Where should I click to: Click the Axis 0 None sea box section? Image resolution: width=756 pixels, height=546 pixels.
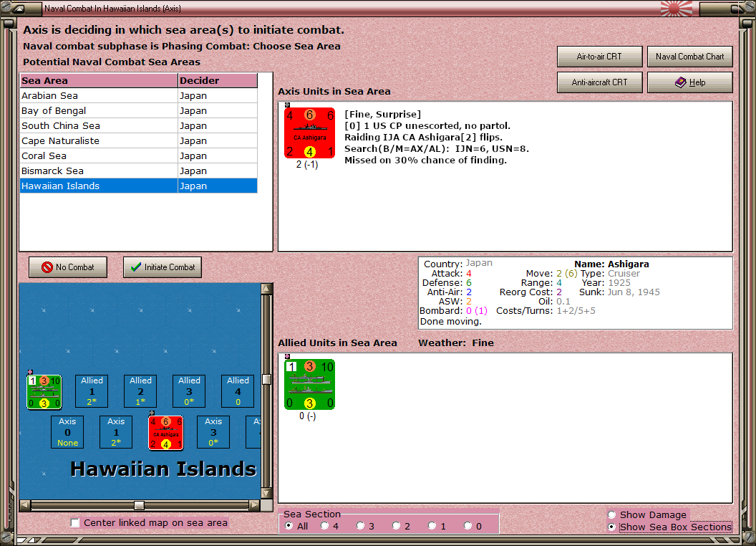point(67,432)
